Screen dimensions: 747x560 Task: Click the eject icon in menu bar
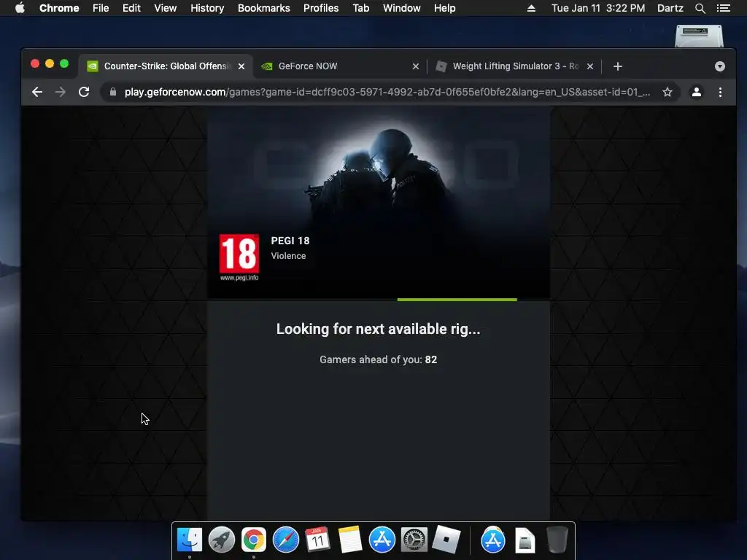531,8
